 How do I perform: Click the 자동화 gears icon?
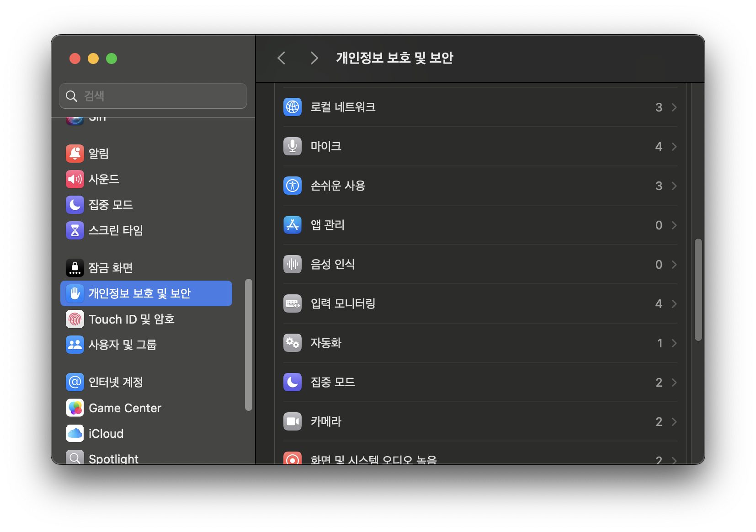click(293, 343)
